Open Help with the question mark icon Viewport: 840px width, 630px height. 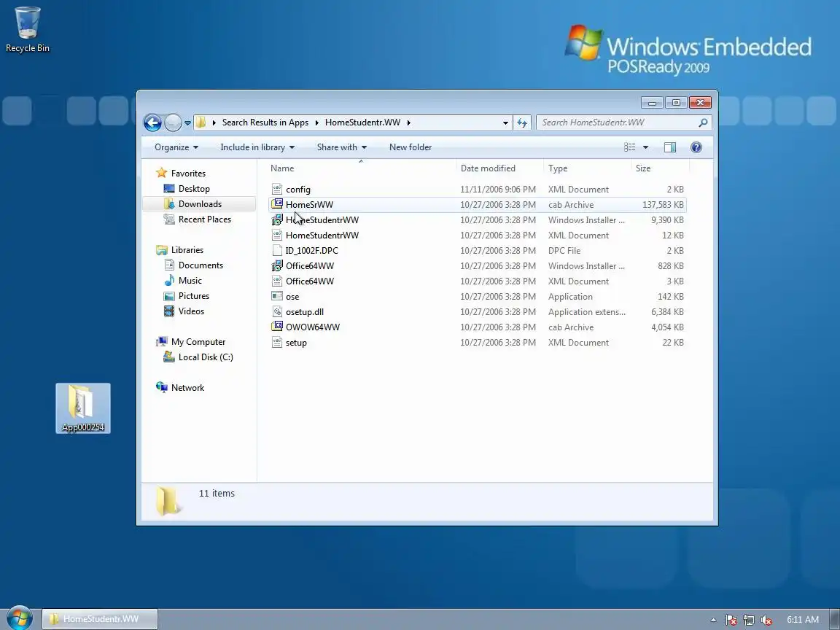click(x=696, y=147)
